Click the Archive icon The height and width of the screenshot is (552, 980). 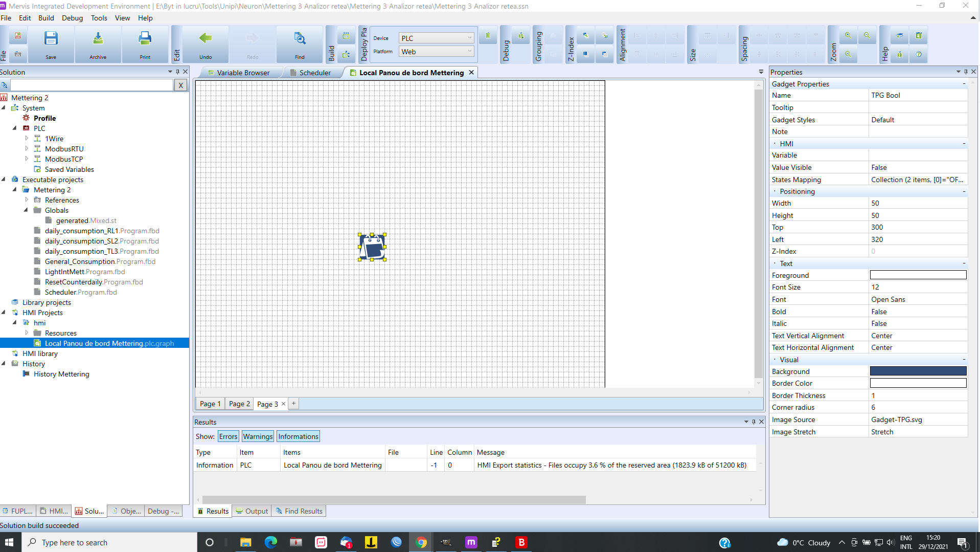(x=97, y=44)
